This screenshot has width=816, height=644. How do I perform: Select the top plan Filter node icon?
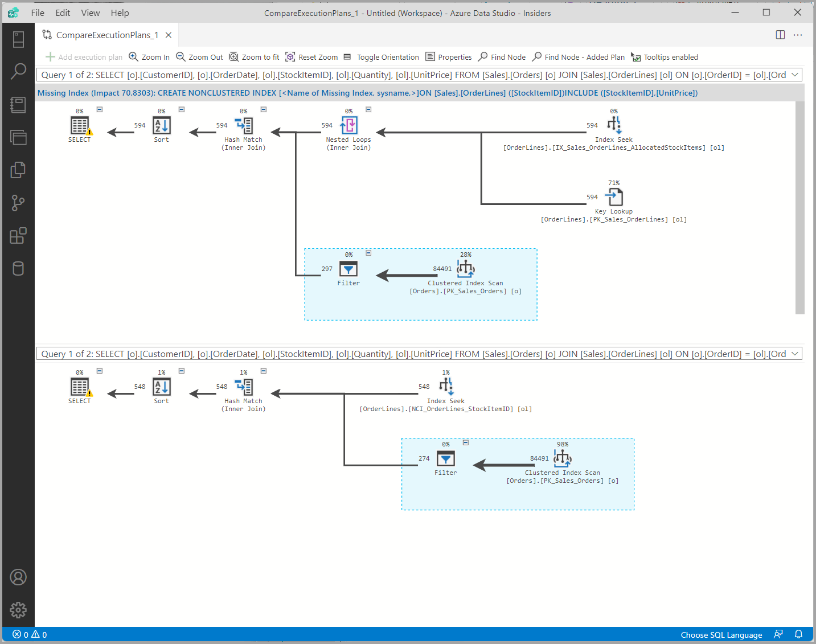coord(348,269)
